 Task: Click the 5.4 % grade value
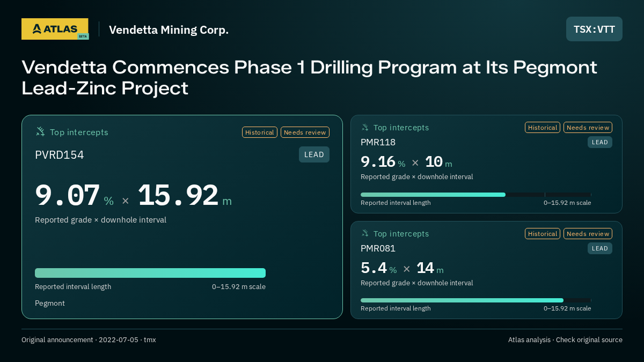(x=379, y=268)
